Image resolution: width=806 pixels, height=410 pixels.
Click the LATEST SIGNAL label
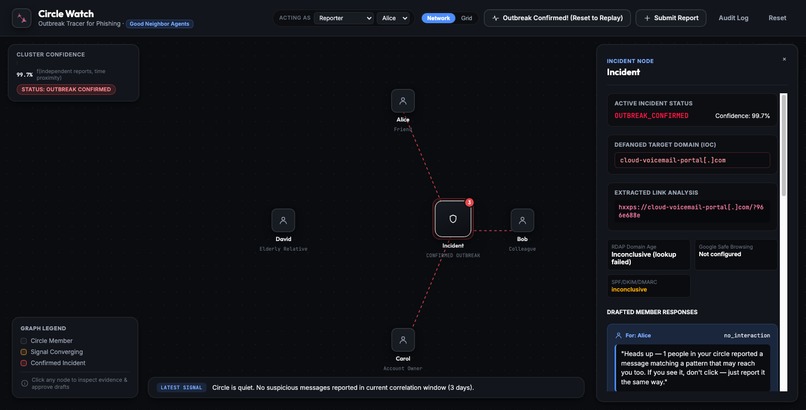tap(181, 387)
